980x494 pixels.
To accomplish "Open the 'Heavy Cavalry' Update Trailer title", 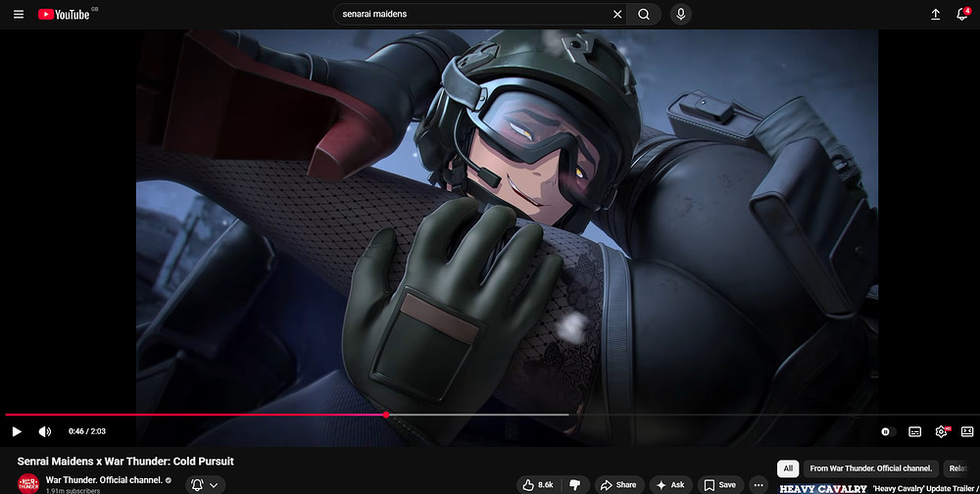I will point(926,489).
